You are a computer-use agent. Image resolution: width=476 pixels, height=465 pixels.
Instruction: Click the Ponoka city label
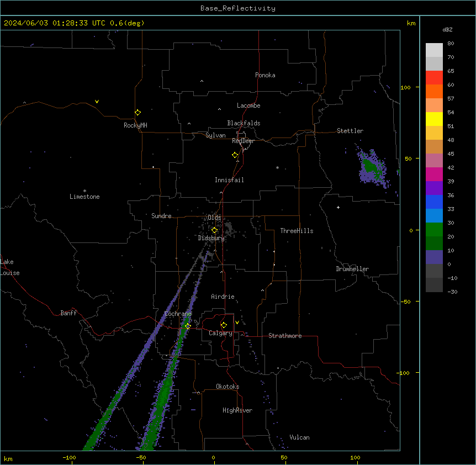click(265, 75)
